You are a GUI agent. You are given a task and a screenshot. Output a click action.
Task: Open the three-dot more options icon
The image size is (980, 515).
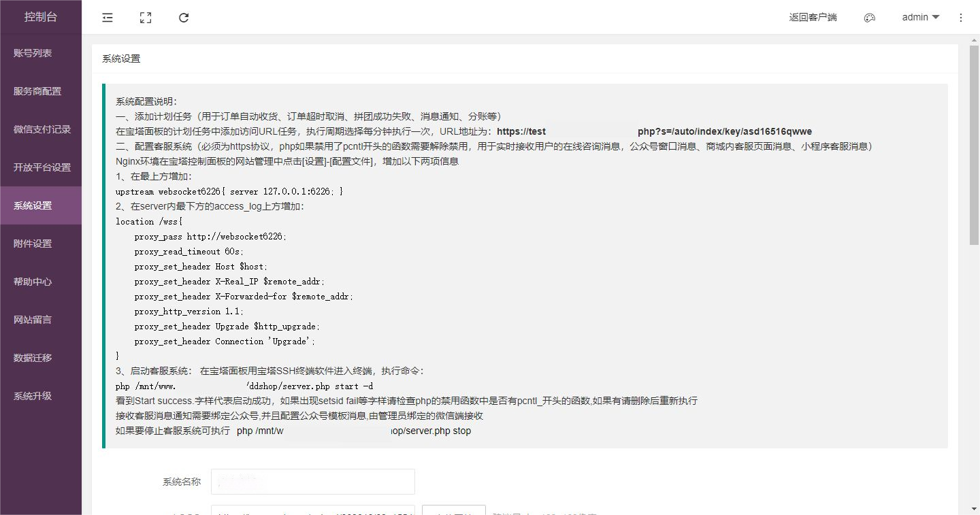click(x=960, y=18)
